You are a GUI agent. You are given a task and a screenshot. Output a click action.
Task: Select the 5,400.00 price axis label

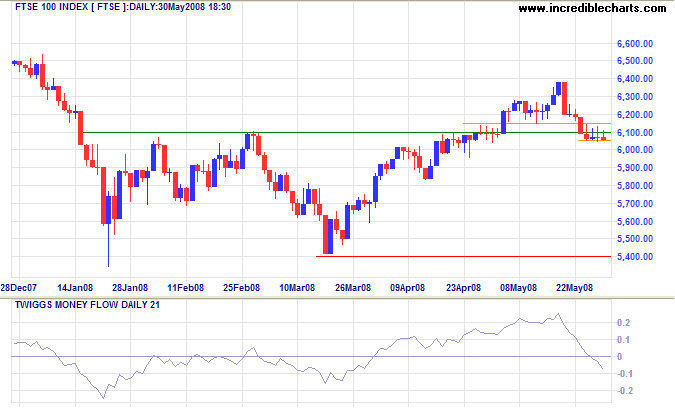[x=635, y=257]
